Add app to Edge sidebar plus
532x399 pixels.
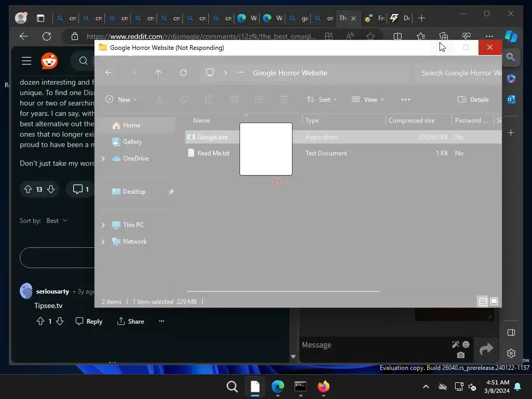click(x=511, y=133)
